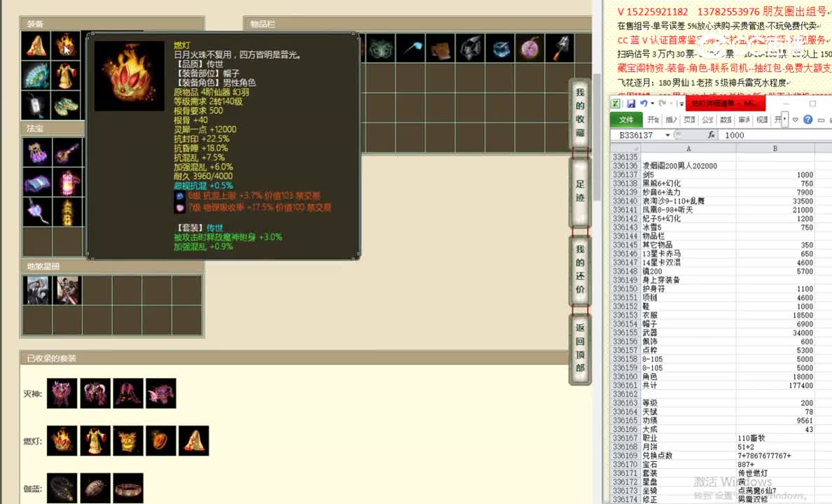The height and width of the screenshot is (504, 832).
Task: Click the peach-shaped icon in the 燃灯 set row
Action: 161,440
